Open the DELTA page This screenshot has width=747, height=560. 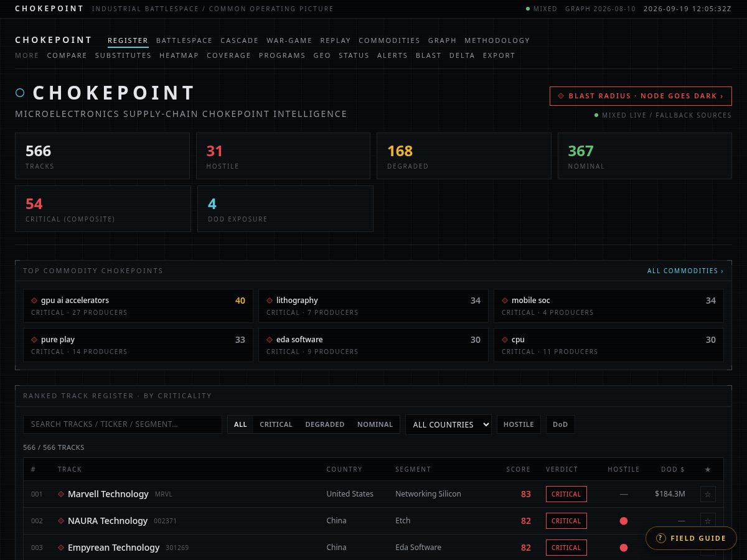tap(462, 55)
